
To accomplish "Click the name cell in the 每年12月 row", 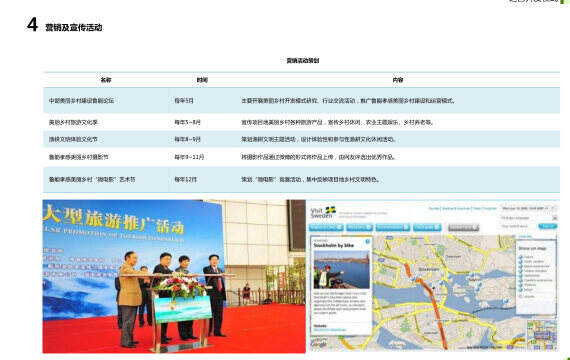I will coord(92,179).
